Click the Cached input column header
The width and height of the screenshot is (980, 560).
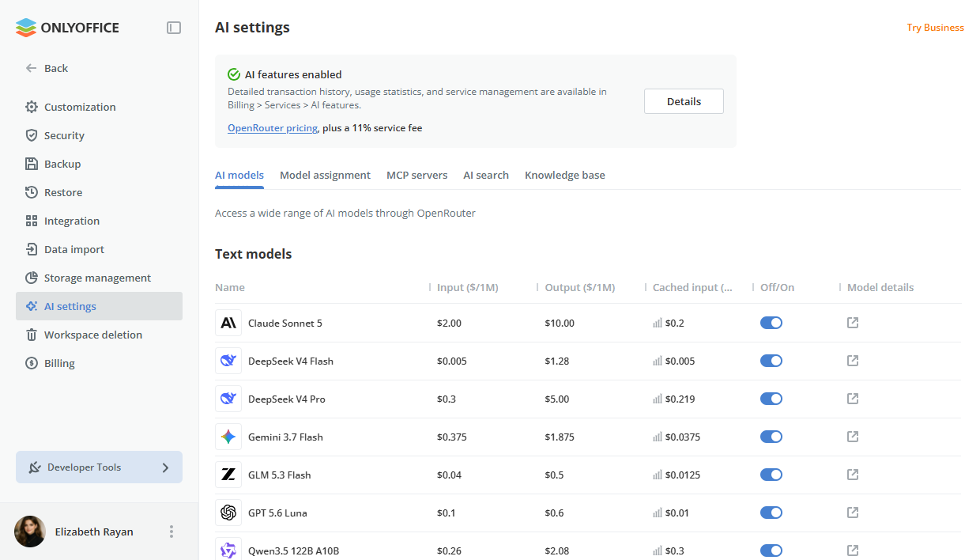pos(693,288)
